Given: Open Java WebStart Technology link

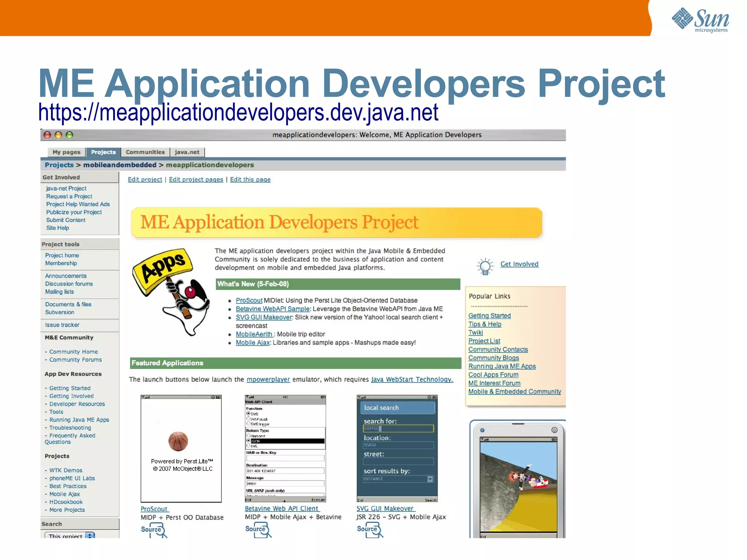Looking at the screenshot, I should click(412, 380).
